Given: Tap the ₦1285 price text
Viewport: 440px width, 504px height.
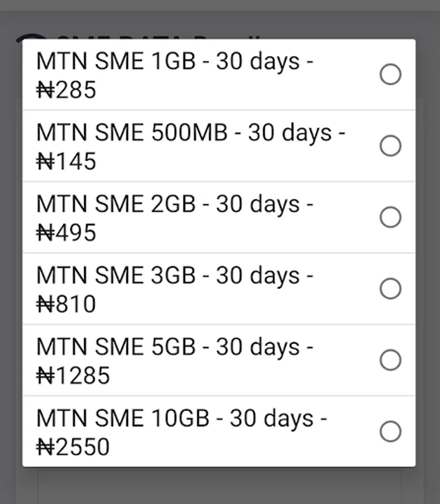Looking at the screenshot, I should click(x=73, y=376).
